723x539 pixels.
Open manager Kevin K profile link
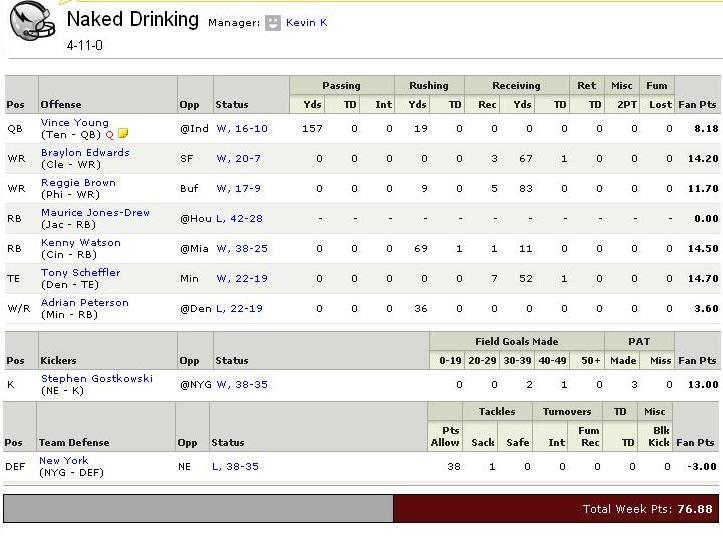coord(306,23)
